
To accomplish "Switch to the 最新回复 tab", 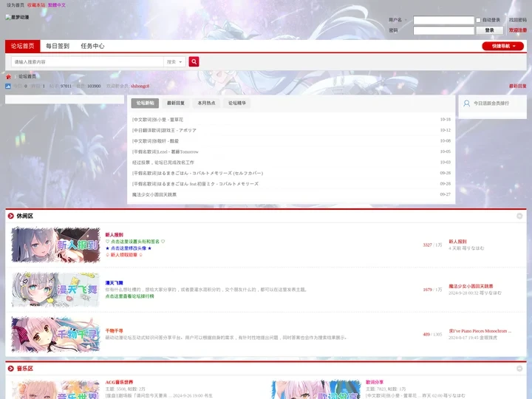I will point(176,103).
